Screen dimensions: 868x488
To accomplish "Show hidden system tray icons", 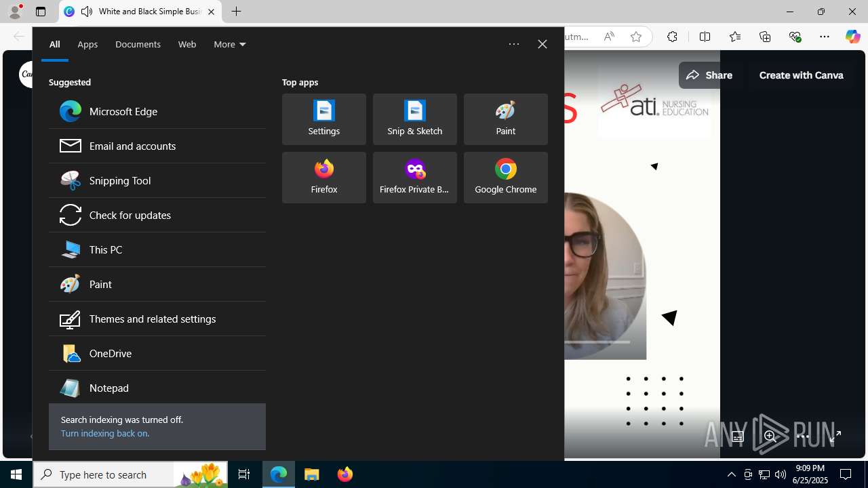I will point(732,474).
